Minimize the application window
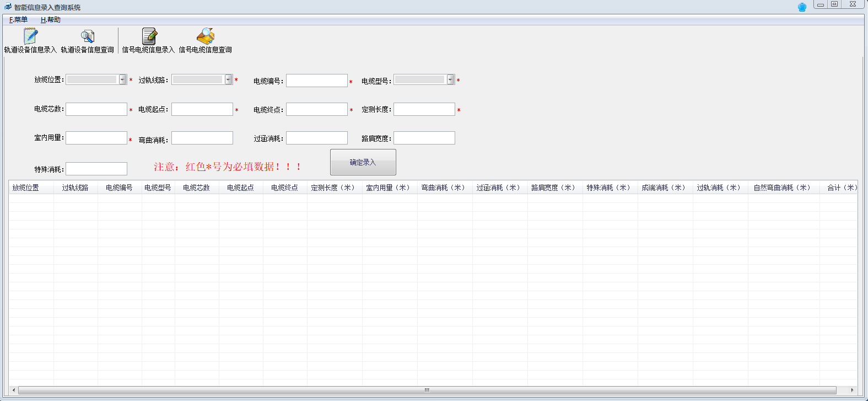The image size is (868, 401). [x=821, y=4]
